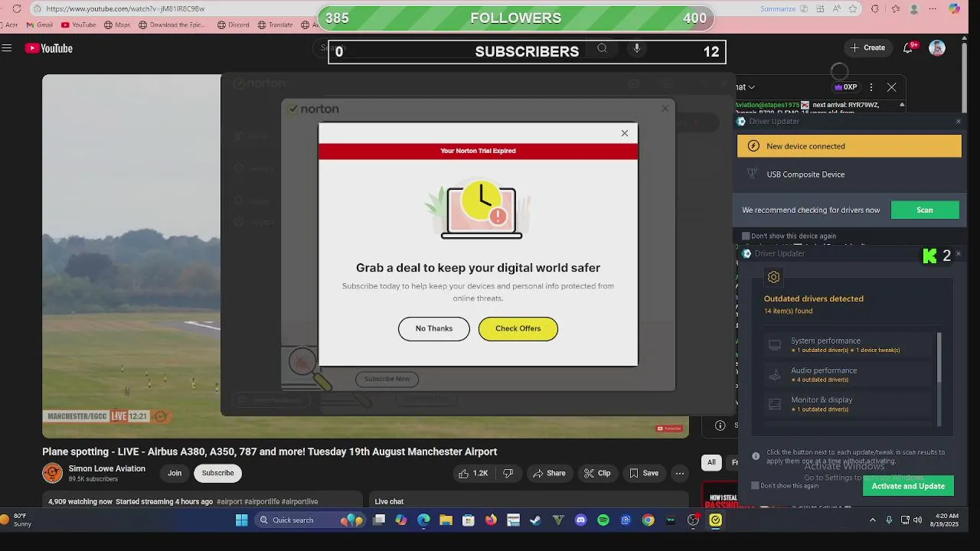980x551 pixels.
Task: Click the info icon beside chat
Action: (720, 425)
